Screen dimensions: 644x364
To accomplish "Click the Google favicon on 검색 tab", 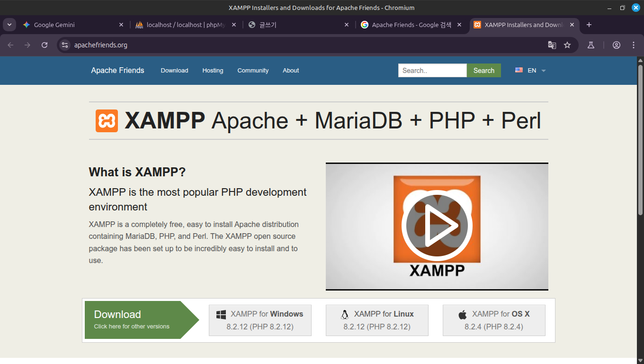I will [x=365, y=25].
